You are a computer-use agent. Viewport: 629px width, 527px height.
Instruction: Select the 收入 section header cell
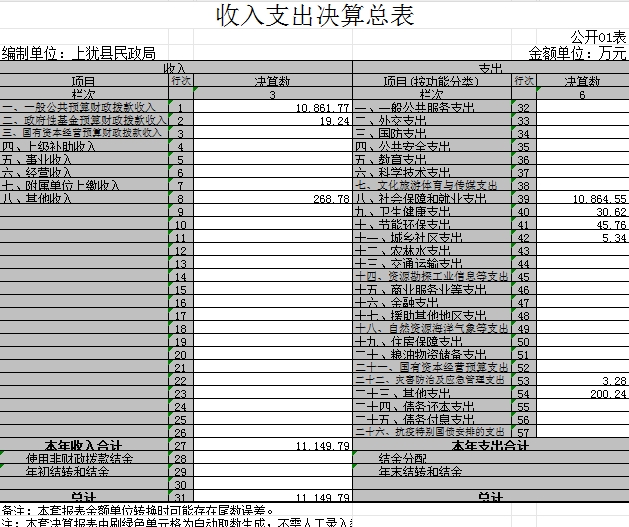click(x=176, y=67)
